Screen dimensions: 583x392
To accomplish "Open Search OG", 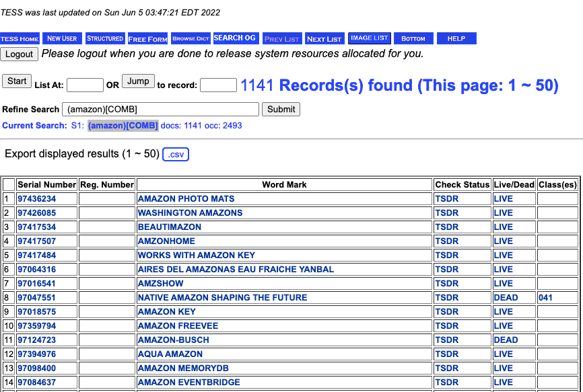I will (x=236, y=38).
